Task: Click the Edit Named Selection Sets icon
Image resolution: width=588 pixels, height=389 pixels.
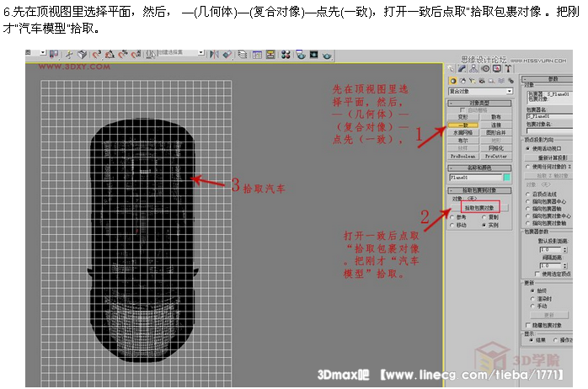Action: pyautogui.click(x=151, y=55)
